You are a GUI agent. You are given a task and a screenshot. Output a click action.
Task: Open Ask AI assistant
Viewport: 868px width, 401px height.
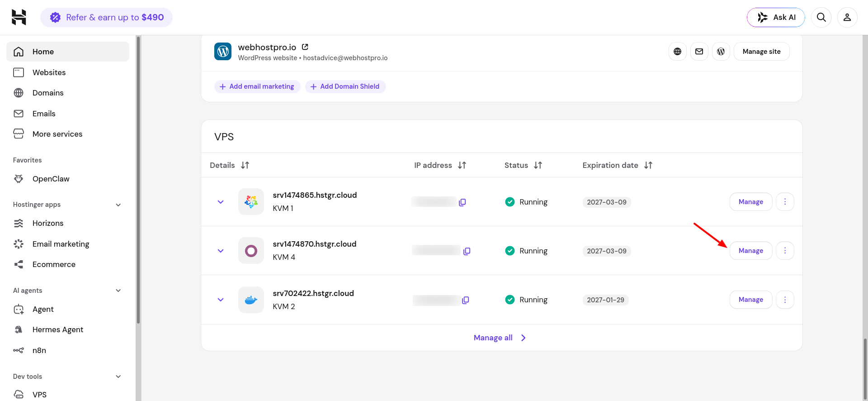[x=776, y=17]
